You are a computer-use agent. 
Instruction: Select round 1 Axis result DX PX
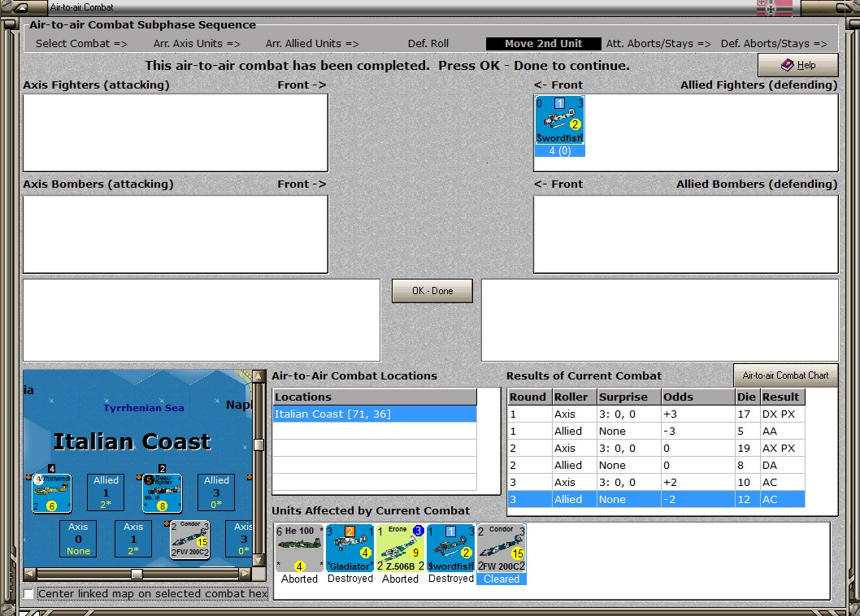657,414
